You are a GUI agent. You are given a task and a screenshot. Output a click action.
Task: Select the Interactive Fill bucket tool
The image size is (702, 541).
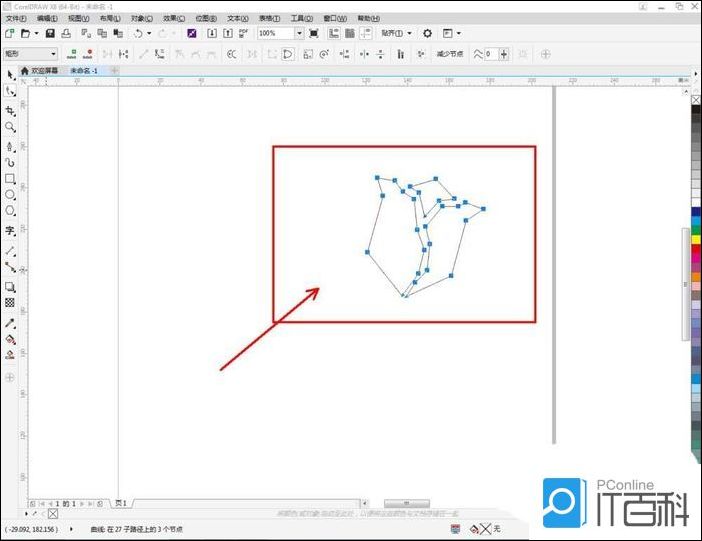(10, 339)
